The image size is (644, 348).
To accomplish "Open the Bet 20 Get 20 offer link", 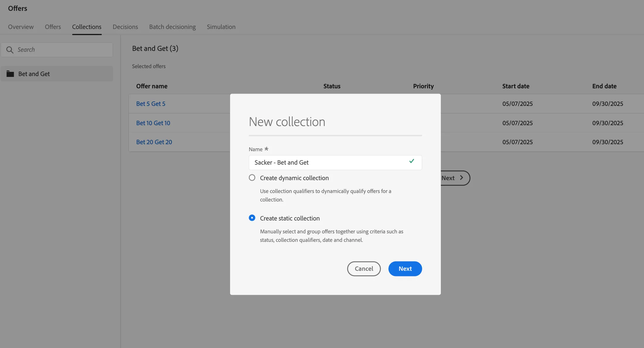I will point(154,142).
